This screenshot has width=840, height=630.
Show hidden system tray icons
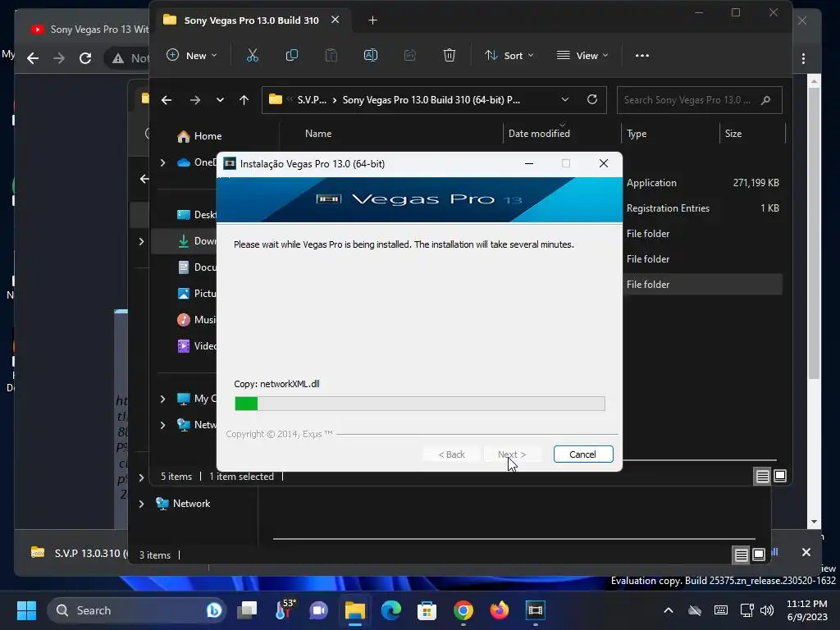[x=669, y=610]
